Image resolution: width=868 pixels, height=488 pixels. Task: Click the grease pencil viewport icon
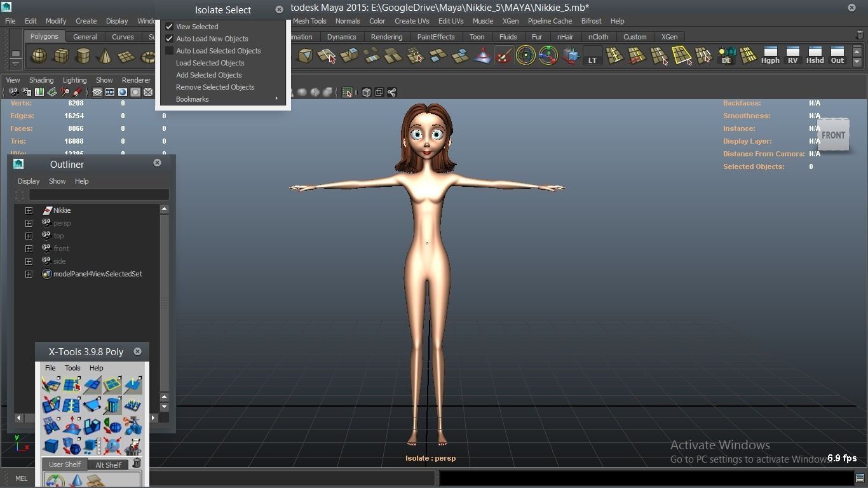(x=78, y=93)
